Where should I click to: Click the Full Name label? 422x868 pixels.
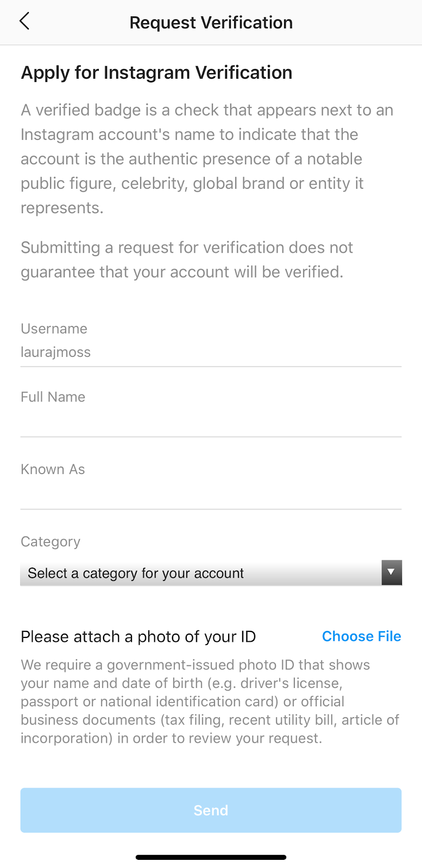53,397
